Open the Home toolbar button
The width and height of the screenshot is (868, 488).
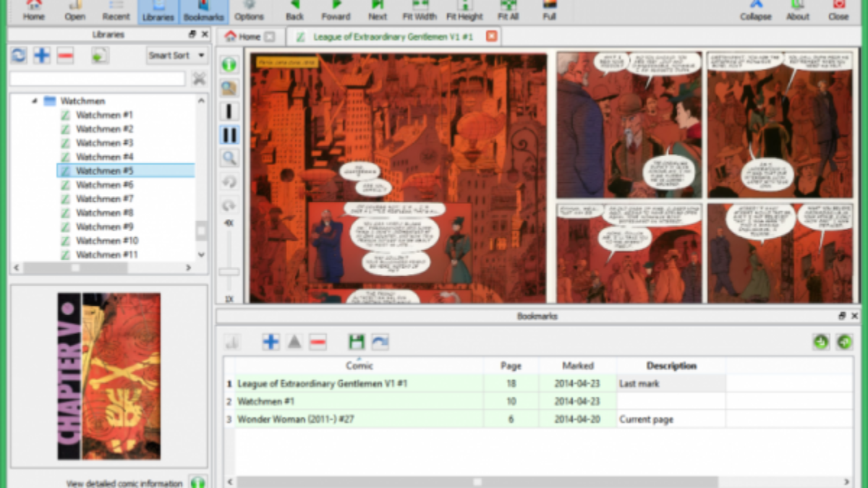[x=33, y=11]
